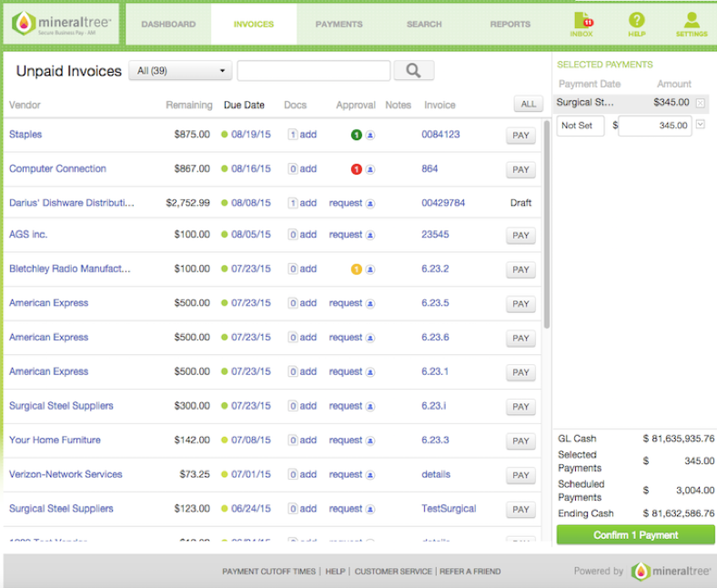
Task: Click add docs link for Bletchley Radio
Action: click(x=308, y=269)
